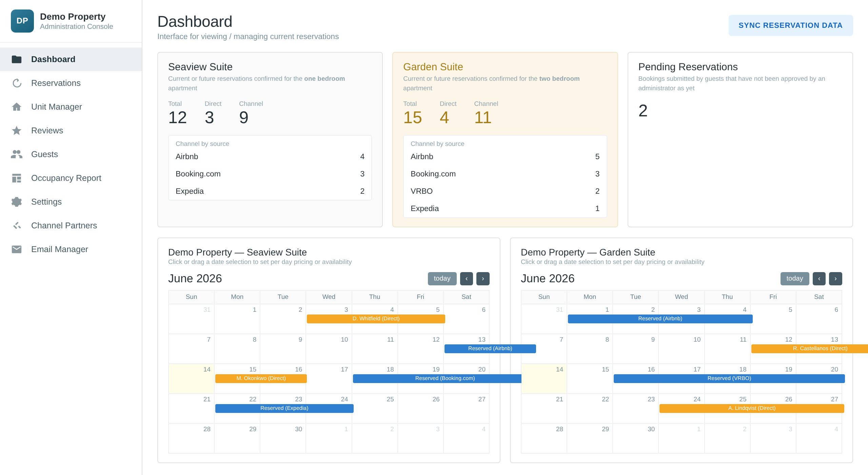Click today button on Seaview Suite calendar

tap(442, 279)
